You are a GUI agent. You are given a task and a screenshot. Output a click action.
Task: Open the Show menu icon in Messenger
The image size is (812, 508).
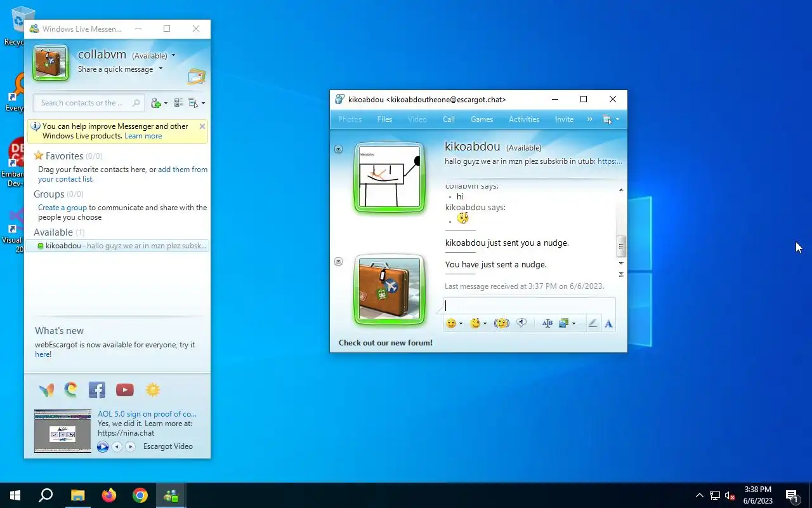coord(193,103)
